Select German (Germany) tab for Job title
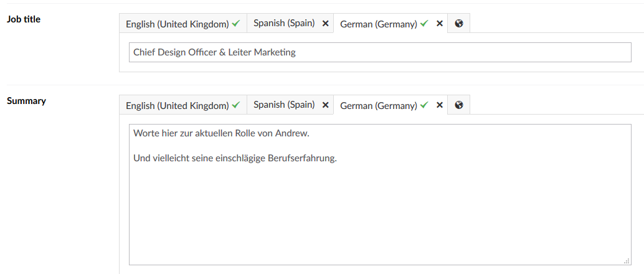Viewport: 644px width, 274px height. pos(379,24)
